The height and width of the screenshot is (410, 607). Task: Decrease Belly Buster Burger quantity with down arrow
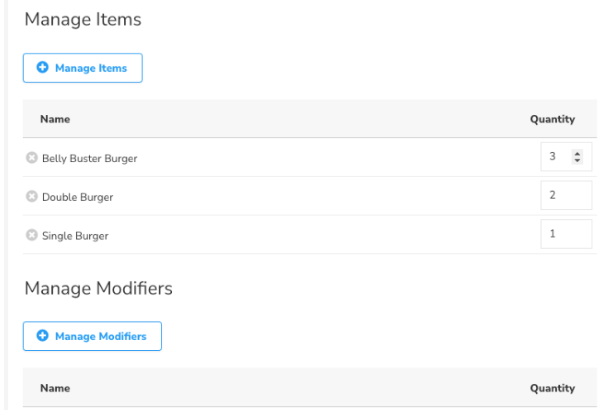click(x=576, y=161)
